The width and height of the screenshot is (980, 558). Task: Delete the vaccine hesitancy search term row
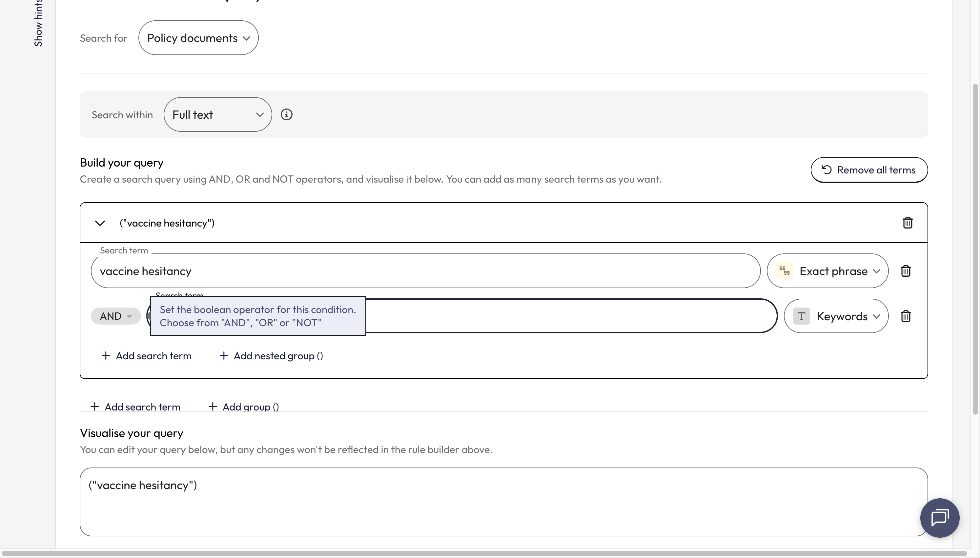click(x=905, y=271)
